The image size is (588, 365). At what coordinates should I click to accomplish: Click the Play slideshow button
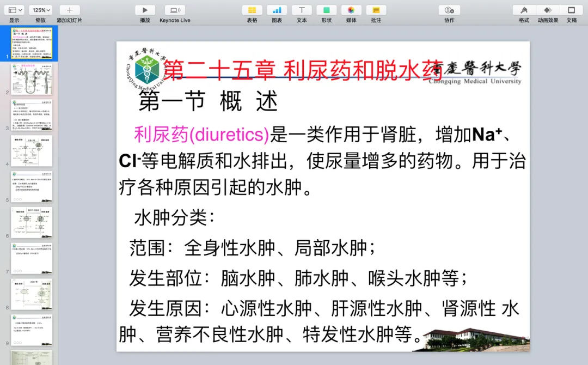(x=145, y=10)
